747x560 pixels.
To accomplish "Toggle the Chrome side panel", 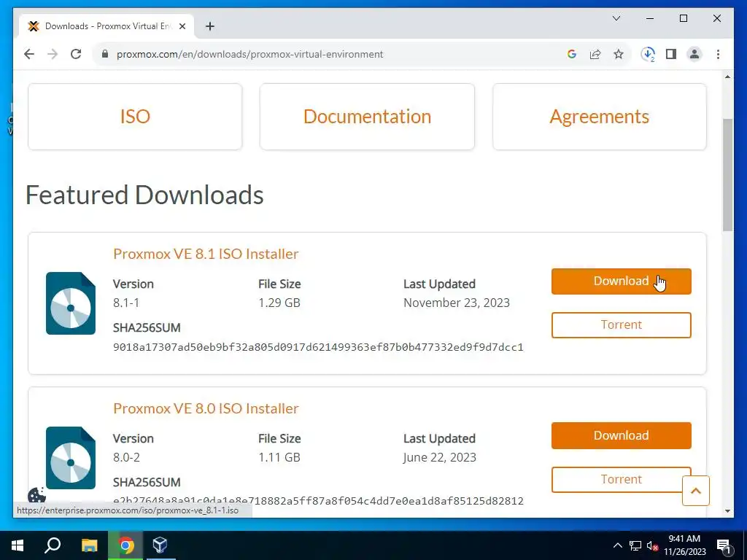I will (x=671, y=54).
